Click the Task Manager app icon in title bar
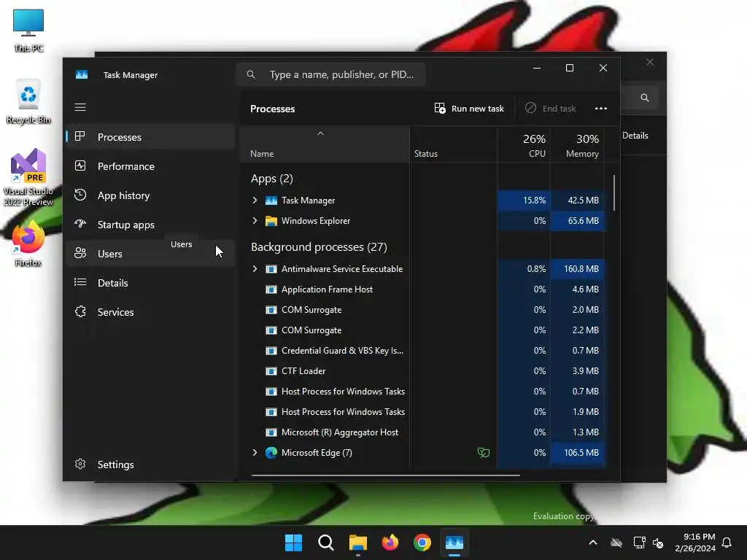 82,75
